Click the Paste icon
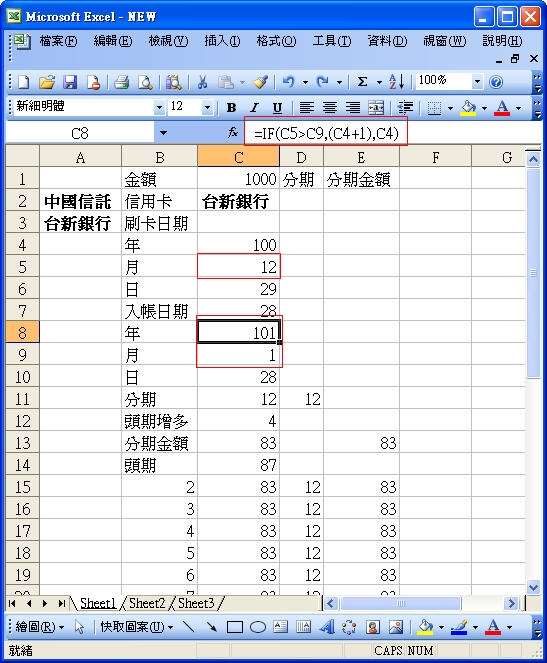The image size is (547, 663). [226, 82]
